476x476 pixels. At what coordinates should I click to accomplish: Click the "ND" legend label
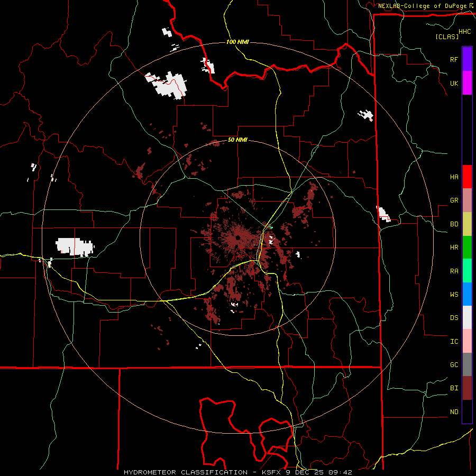(x=454, y=412)
